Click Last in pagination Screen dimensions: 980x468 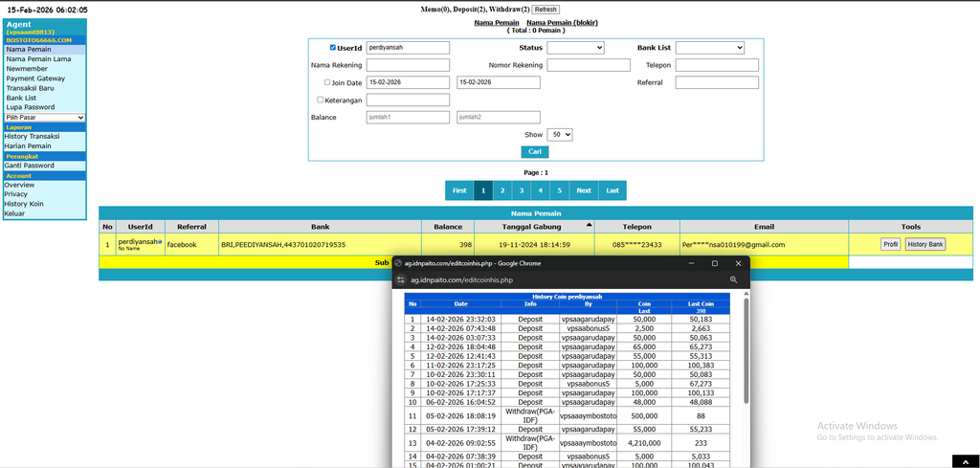click(x=612, y=190)
